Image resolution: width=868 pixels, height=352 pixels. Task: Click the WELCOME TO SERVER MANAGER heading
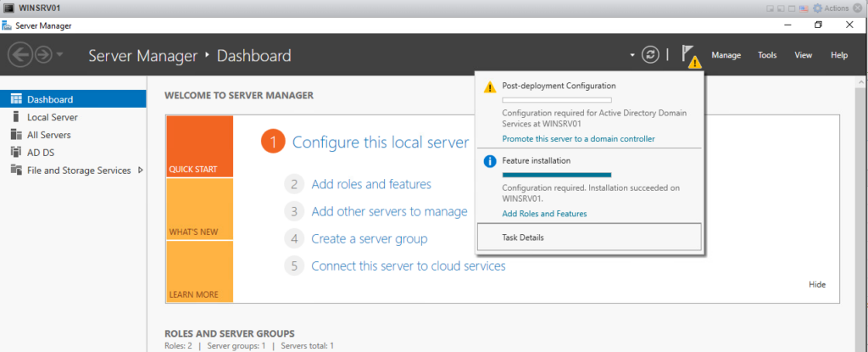[239, 95]
